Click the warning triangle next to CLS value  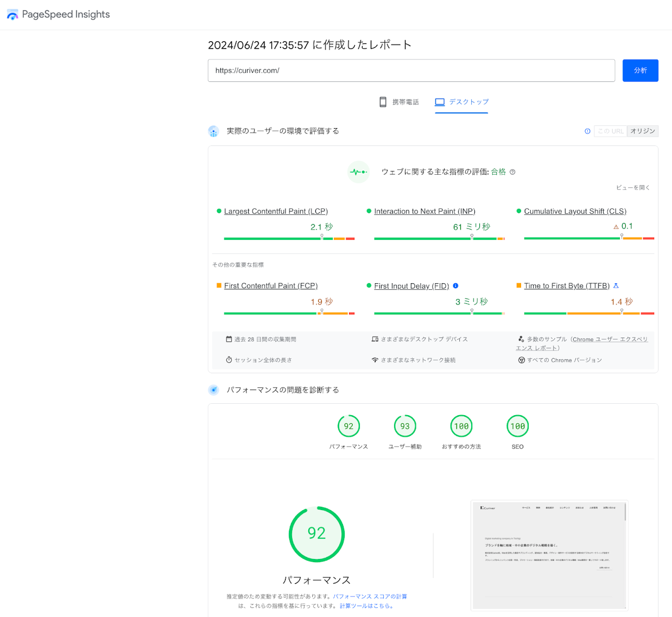click(616, 227)
